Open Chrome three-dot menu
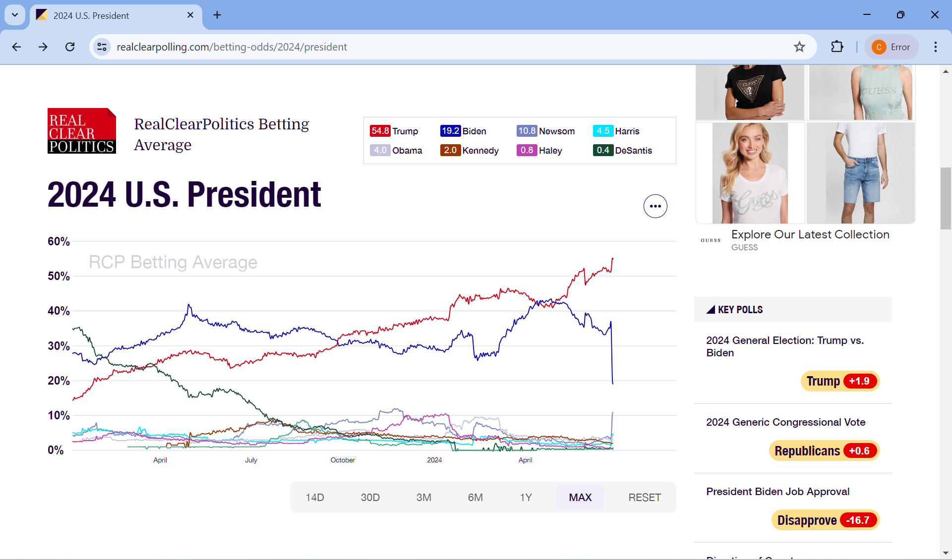 point(935,47)
